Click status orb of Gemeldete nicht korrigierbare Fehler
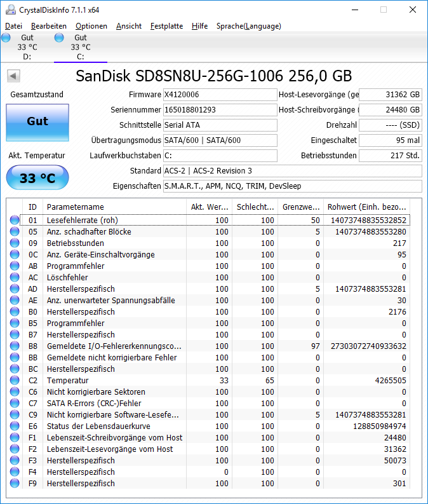This screenshot has height=504, width=428. pos(15,358)
